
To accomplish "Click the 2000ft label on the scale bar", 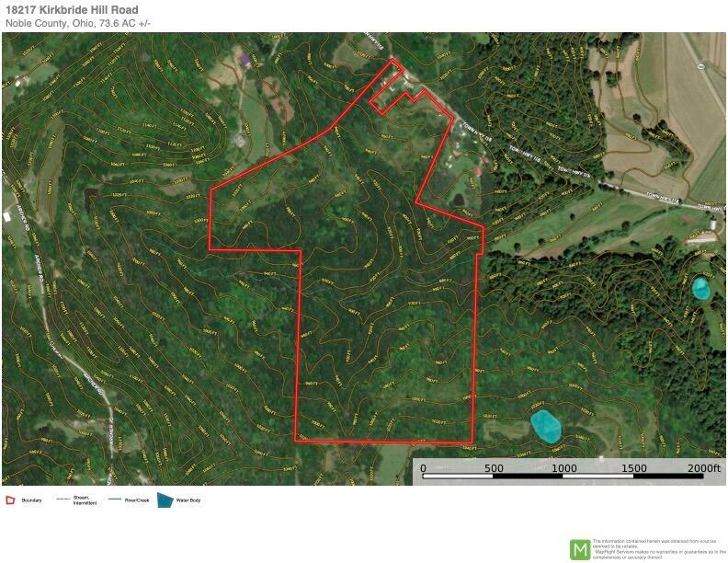I will [703, 467].
